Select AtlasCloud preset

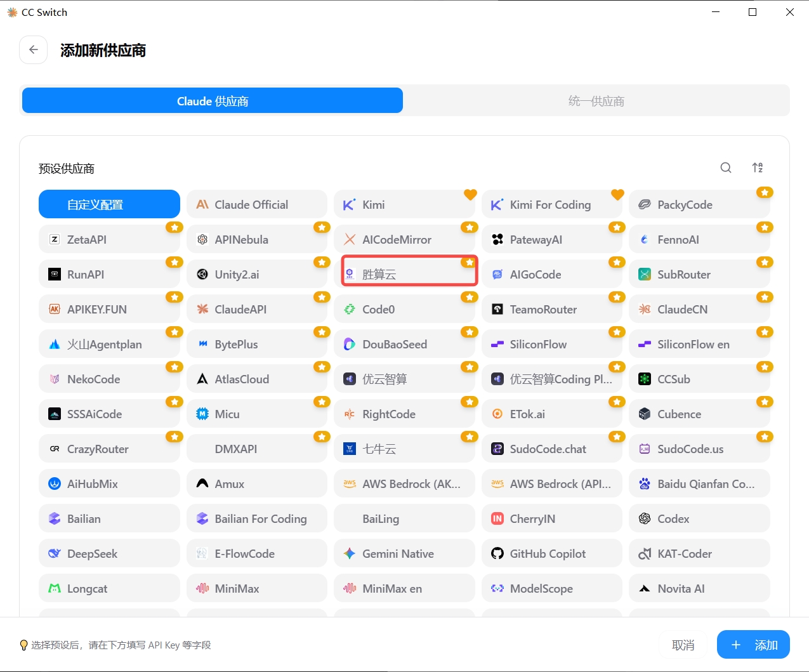tap(257, 379)
